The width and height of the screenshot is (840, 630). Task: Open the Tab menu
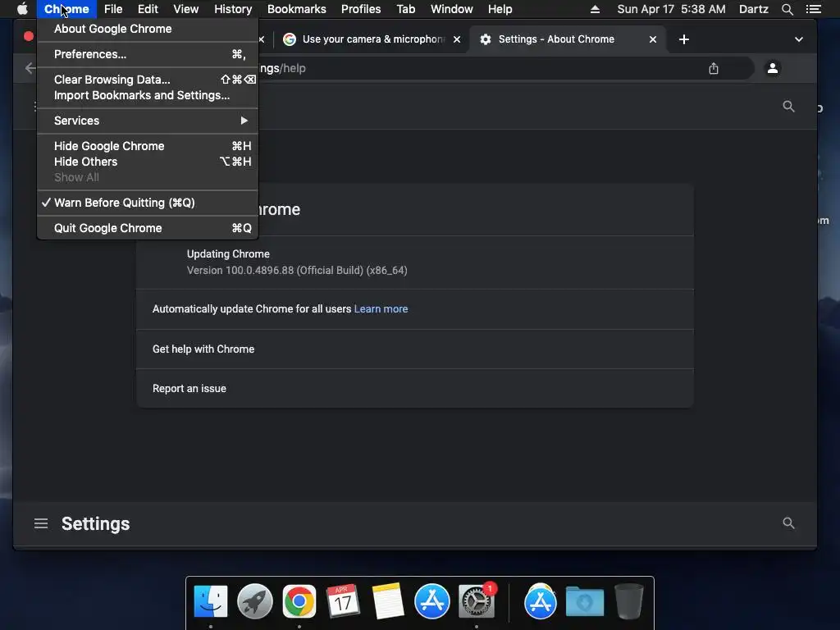pos(405,9)
